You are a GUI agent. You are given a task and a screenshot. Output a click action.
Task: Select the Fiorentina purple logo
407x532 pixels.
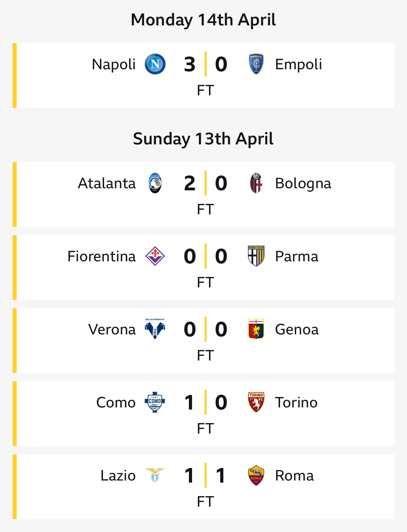click(155, 256)
